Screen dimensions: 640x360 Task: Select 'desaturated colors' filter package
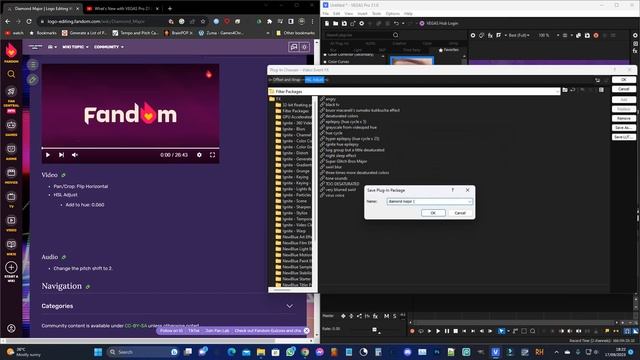[339, 116]
